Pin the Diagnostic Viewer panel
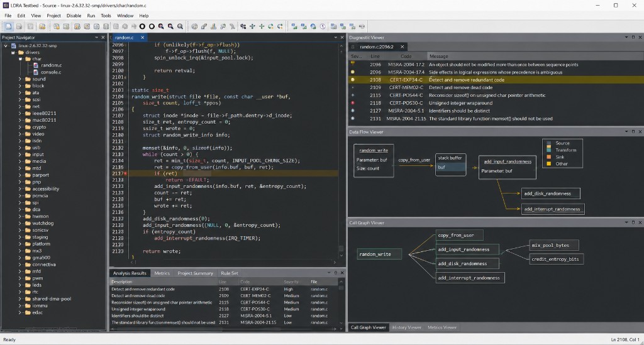Viewport: 644px width, 345px height. tap(633, 37)
